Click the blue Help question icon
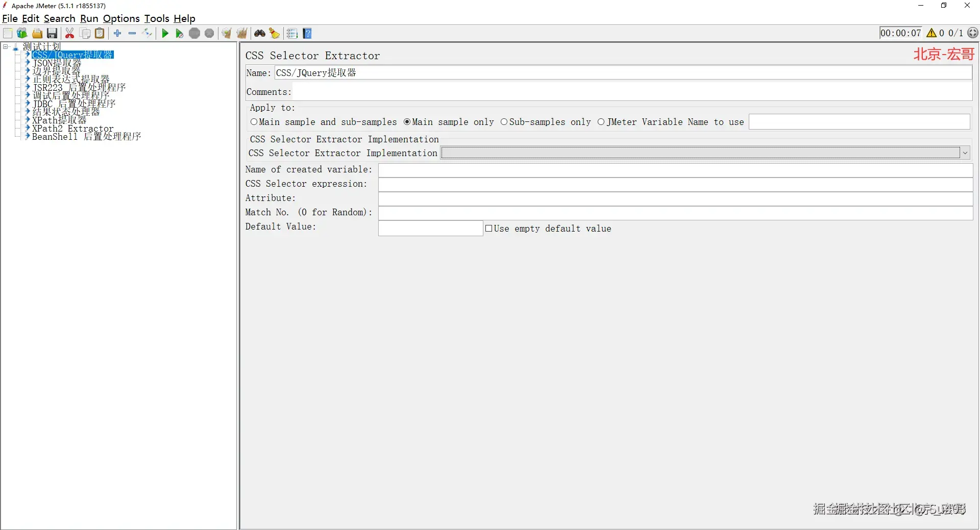This screenshot has height=530, width=980. 307,34
